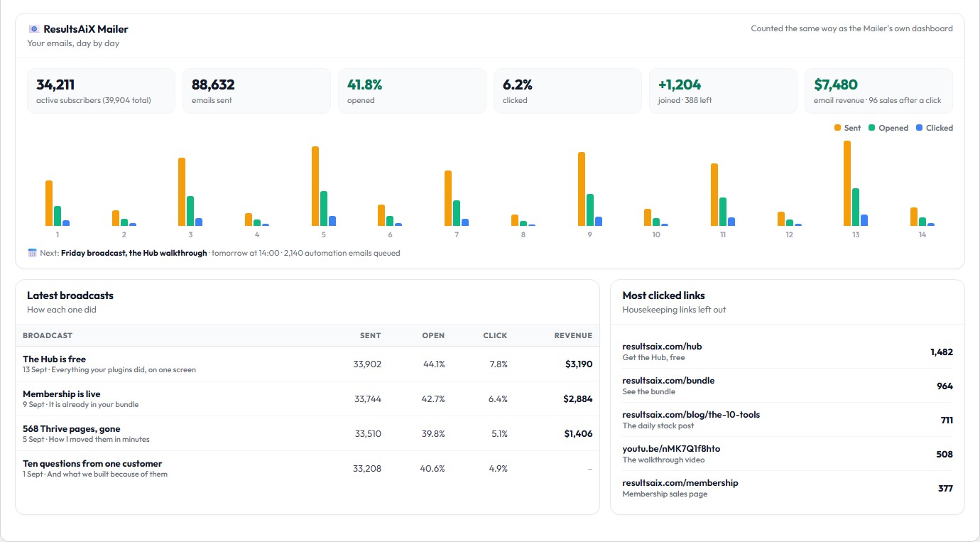The height and width of the screenshot is (542, 980).
Task: Open "The Hub is free" broadcast title
Action: 54,359
